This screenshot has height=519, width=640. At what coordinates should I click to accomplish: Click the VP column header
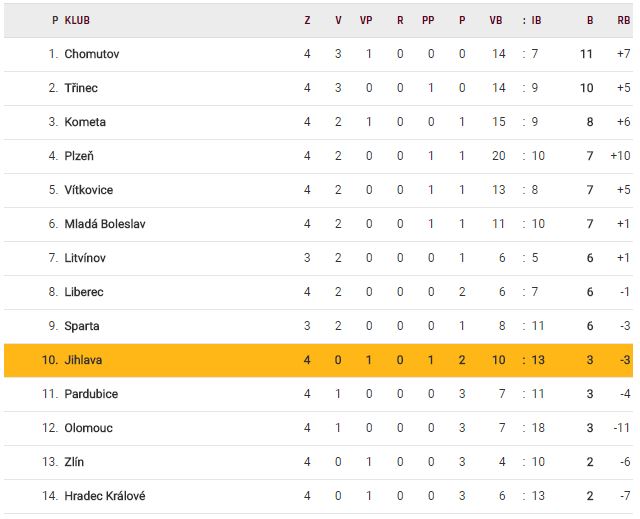366,20
